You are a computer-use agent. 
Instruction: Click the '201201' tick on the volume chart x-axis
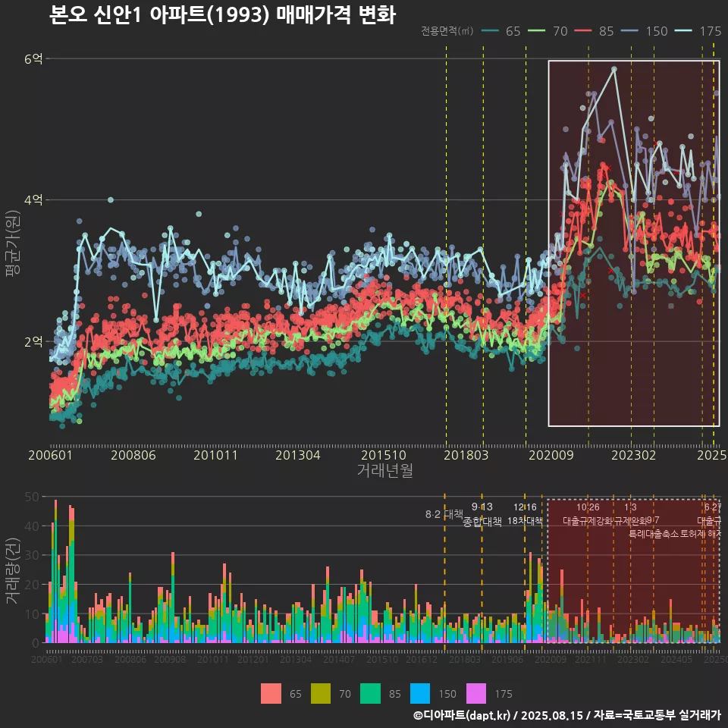click(x=253, y=659)
